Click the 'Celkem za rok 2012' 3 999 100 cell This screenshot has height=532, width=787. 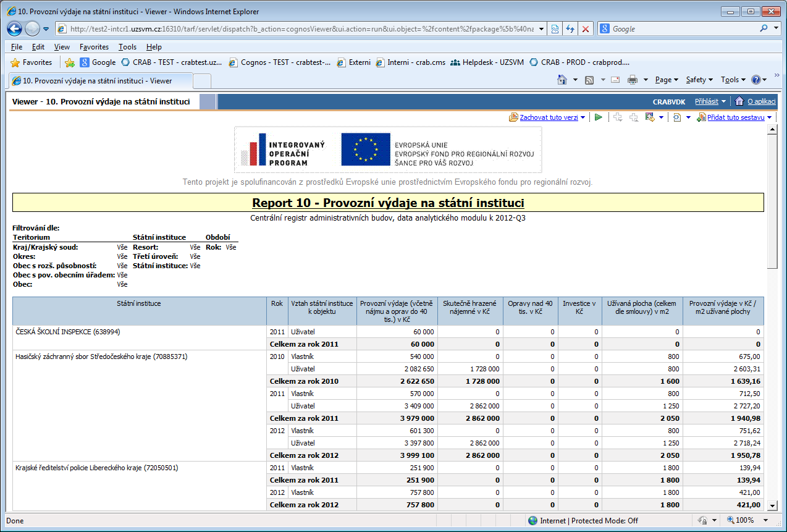(x=397, y=455)
